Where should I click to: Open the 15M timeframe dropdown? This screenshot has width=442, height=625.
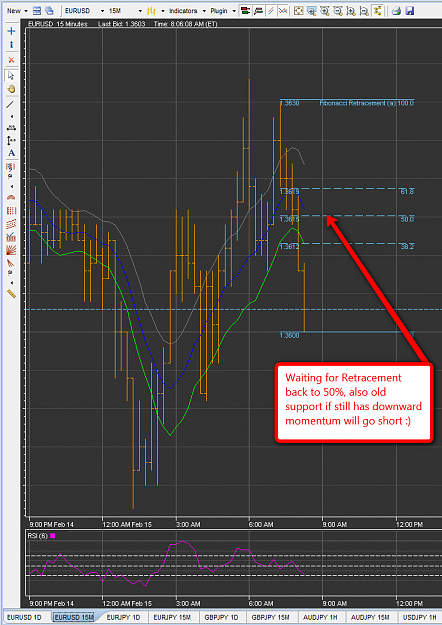coord(140,11)
